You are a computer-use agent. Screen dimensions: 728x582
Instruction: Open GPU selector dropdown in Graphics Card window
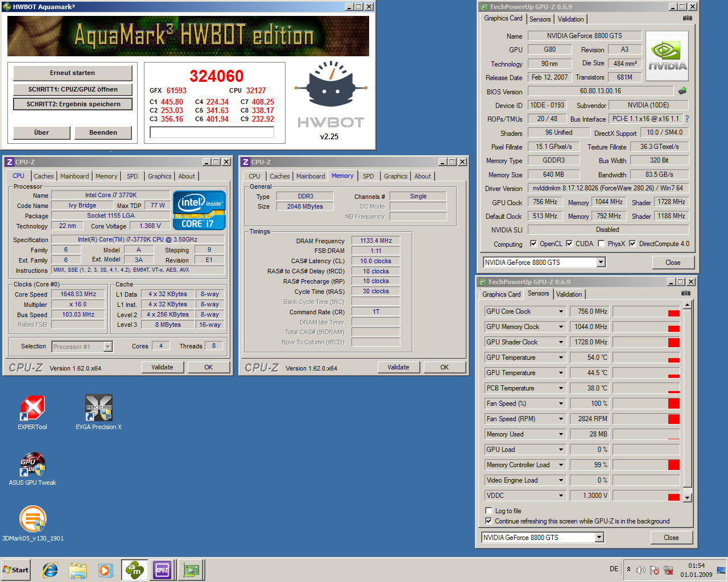coord(601,262)
